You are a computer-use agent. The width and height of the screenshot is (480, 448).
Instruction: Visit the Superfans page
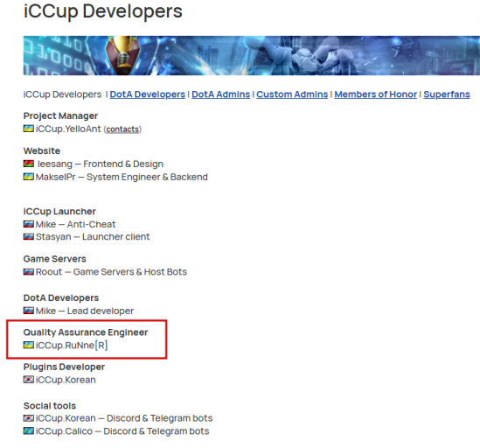tap(447, 94)
